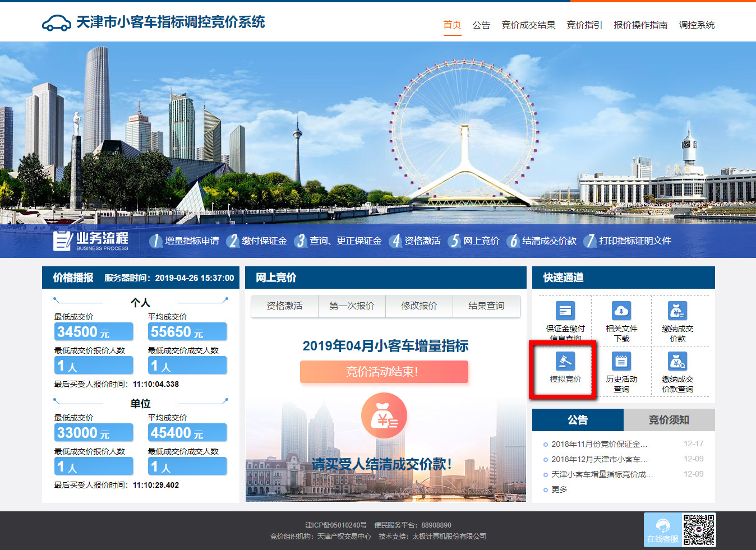Click the time 11:10:04.338
Screen dimensions: 756x550
156,385
